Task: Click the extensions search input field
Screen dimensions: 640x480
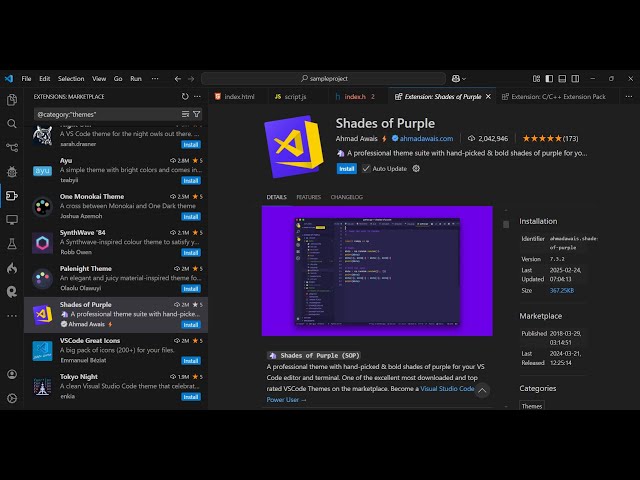Action: coord(105,114)
